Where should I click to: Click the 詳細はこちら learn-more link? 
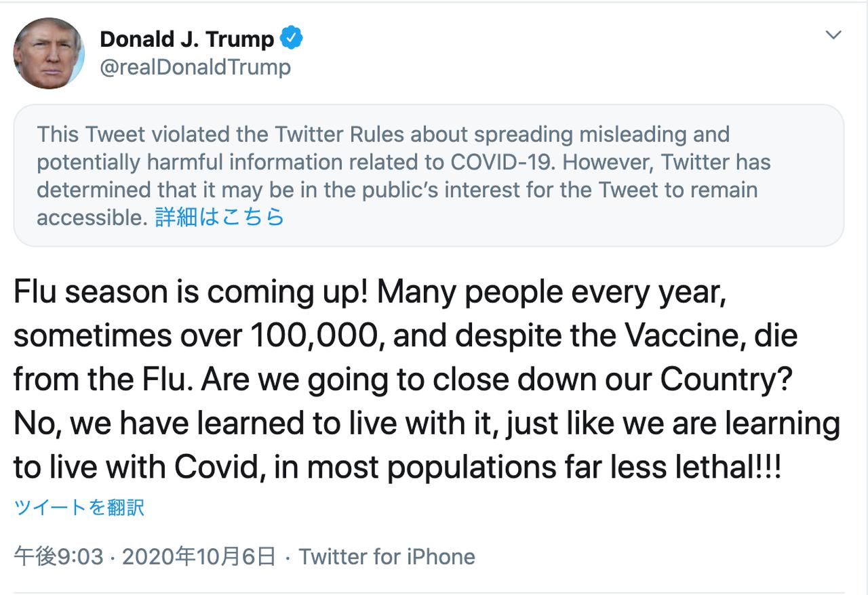[220, 217]
